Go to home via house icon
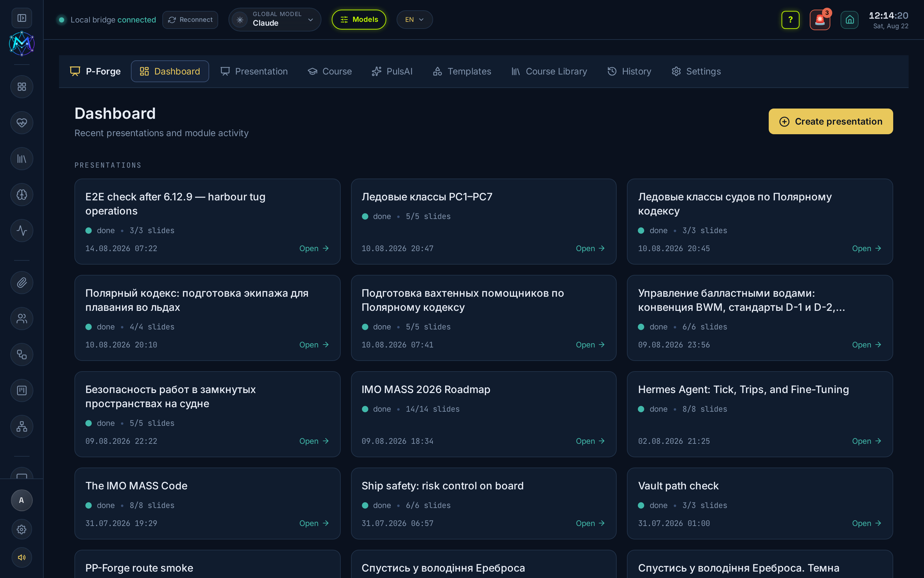The width and height of the screenshot is (924, 578). (850, 20)
